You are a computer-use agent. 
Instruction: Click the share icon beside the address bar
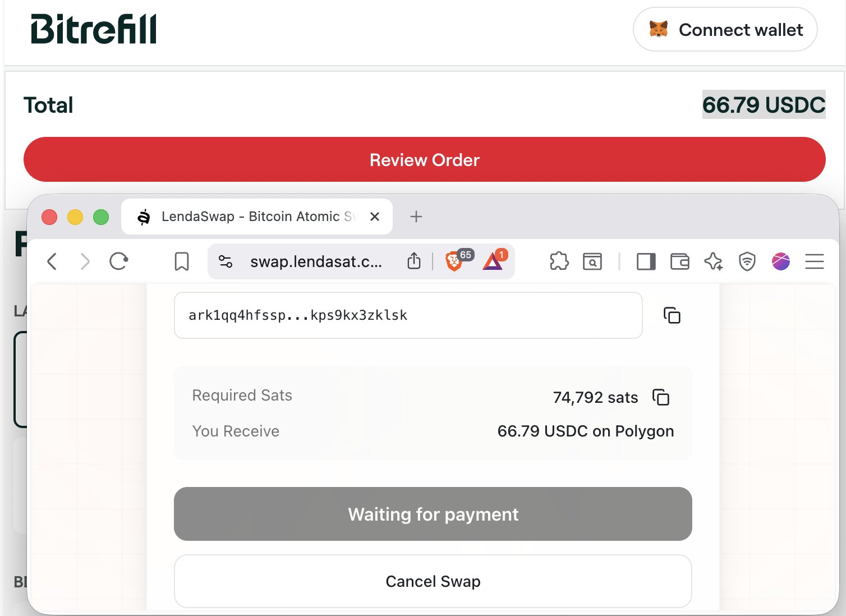[x=414, y=261]
